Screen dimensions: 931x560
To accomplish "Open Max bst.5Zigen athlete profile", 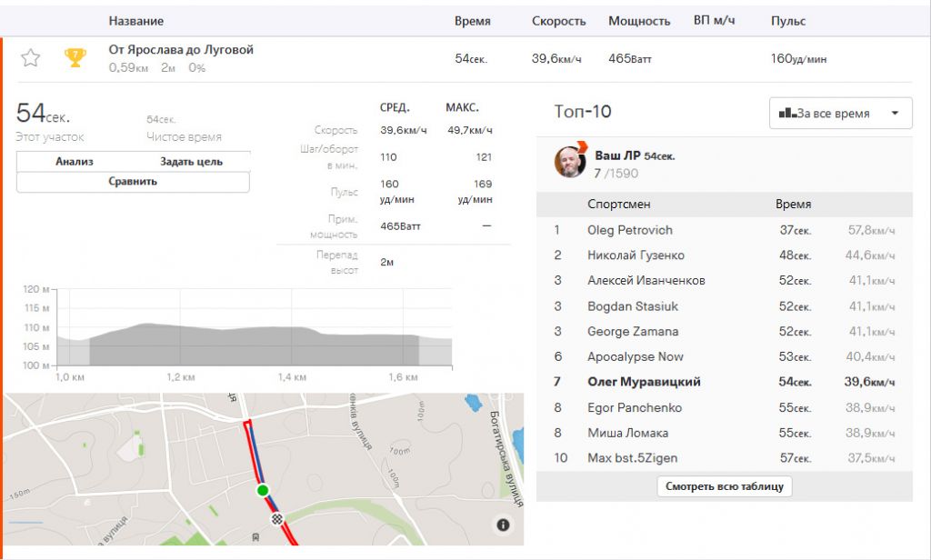I will (632, 458).
